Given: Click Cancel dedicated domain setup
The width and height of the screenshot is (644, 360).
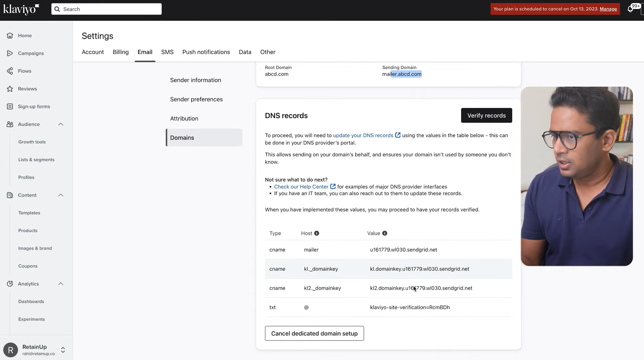Looking at the screenshot, I should pos(314,333).
